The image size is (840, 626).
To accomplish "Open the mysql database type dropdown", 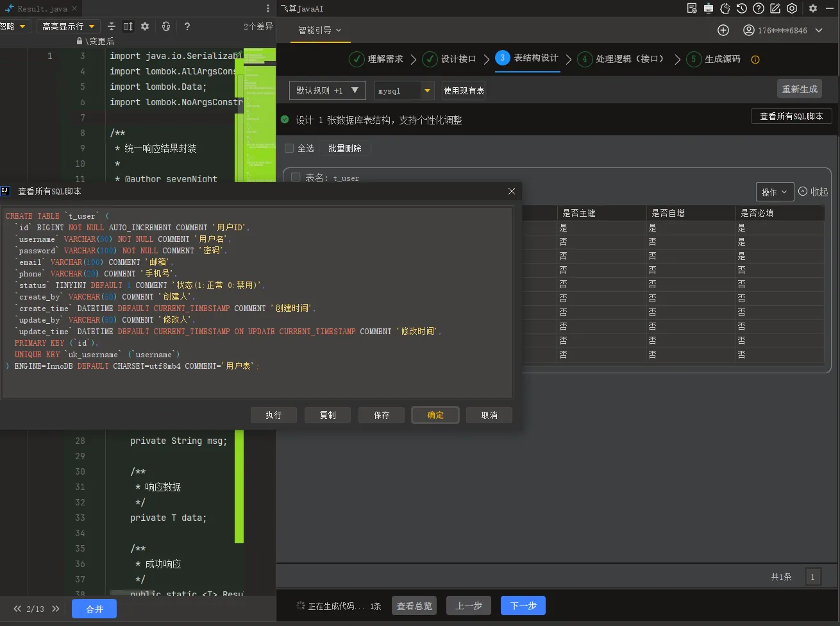I will (x=405, y=90).
